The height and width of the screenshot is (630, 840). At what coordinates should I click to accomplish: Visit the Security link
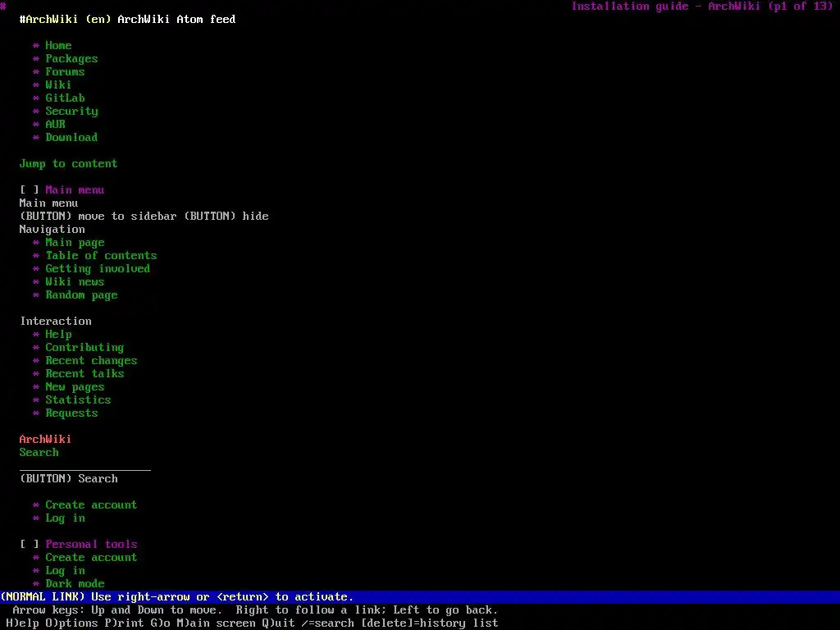(x=72, y=112)
